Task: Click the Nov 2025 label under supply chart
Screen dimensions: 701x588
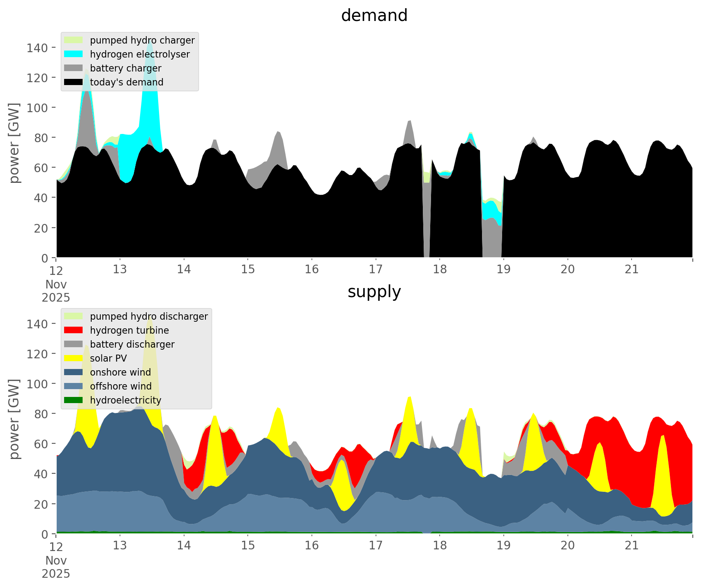Action: (56, 567)
